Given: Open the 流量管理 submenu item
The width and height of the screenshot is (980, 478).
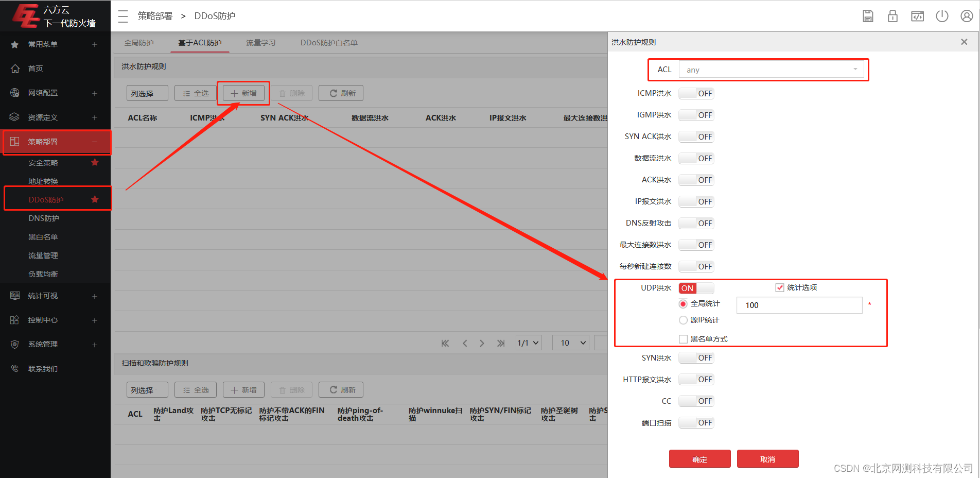Looking at the screenshot, I should pos(43,255).
